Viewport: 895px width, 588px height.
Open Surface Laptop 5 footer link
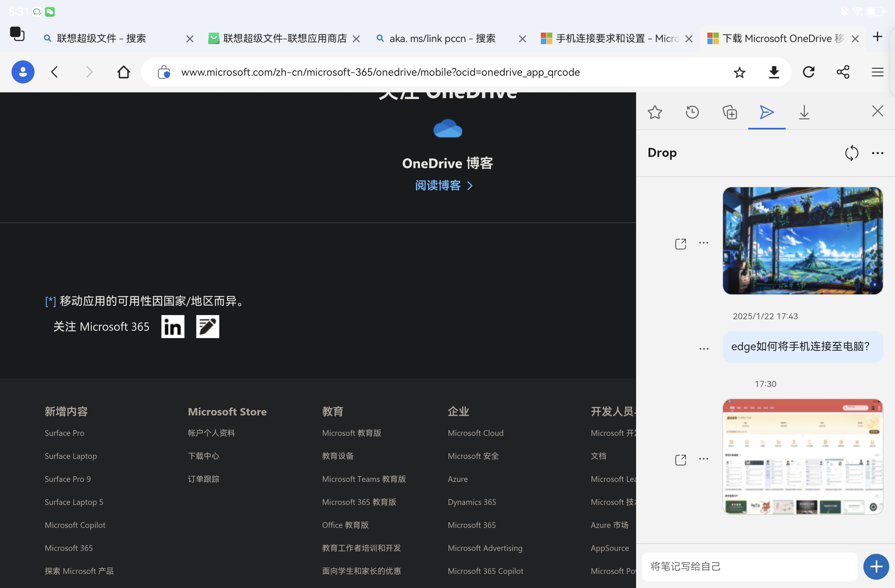click(74, 502)
